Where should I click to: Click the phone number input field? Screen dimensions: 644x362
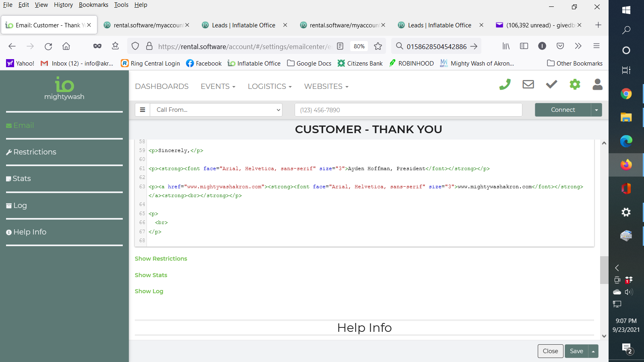[x=408, y=110]
